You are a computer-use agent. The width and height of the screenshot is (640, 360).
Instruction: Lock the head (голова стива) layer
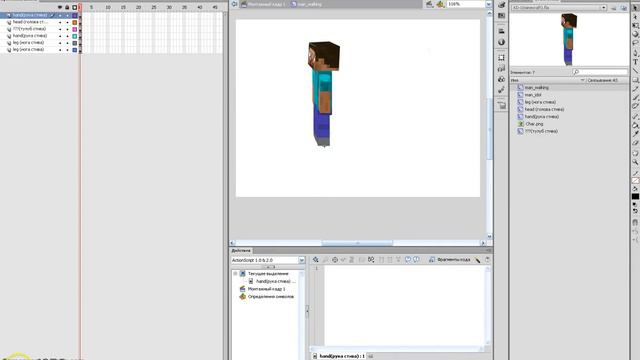(x=67, y=22)
